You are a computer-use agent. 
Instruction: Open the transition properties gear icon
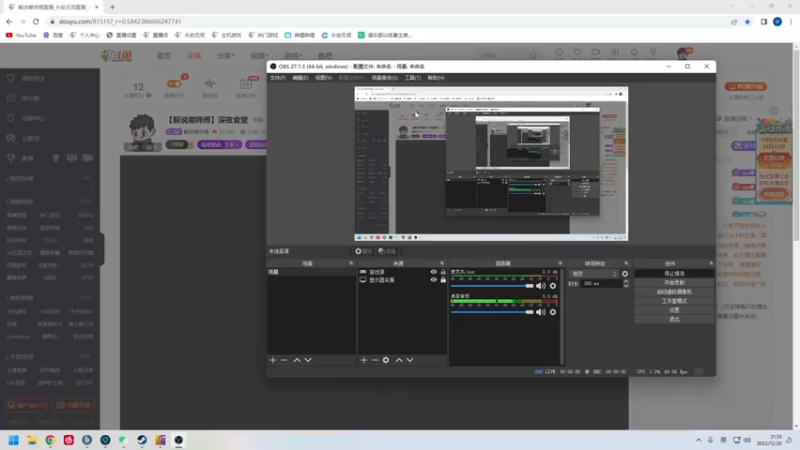(x=625, y=274)
